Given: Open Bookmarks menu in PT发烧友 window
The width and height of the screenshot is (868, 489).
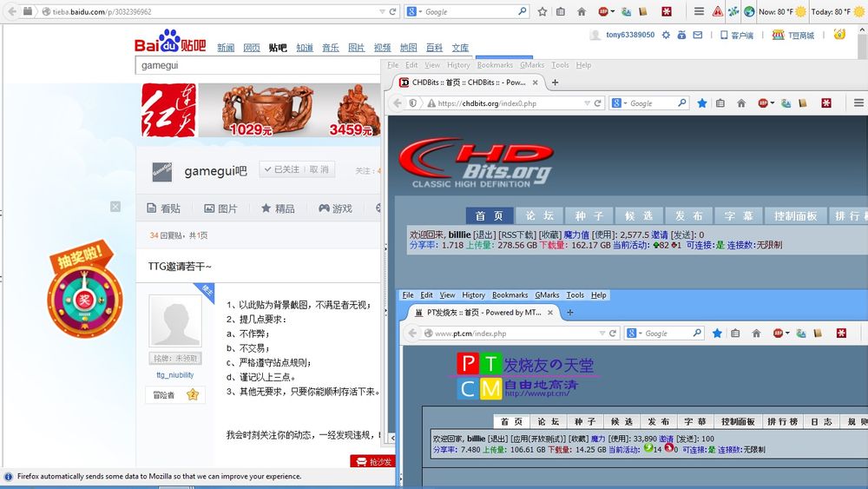Looking at the screenshot, I should tap(510, 295).
